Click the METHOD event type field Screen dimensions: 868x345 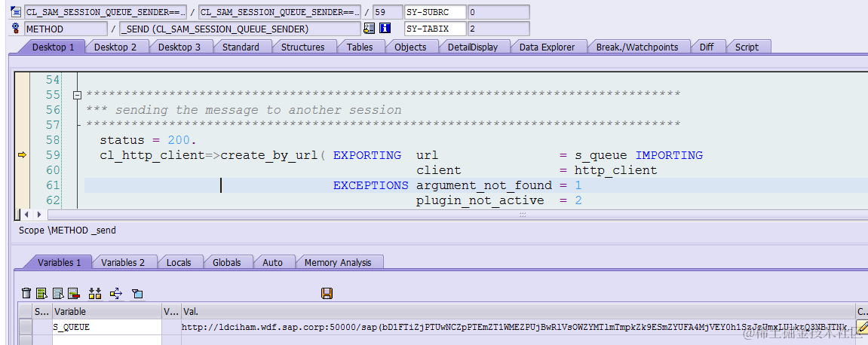[66, 29]
